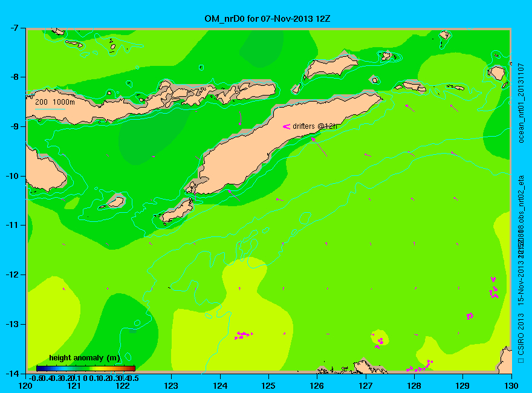Screen dimensions: 532x393
Task: Click longitude label '130' on the x-axis
Action: (511, 386)
